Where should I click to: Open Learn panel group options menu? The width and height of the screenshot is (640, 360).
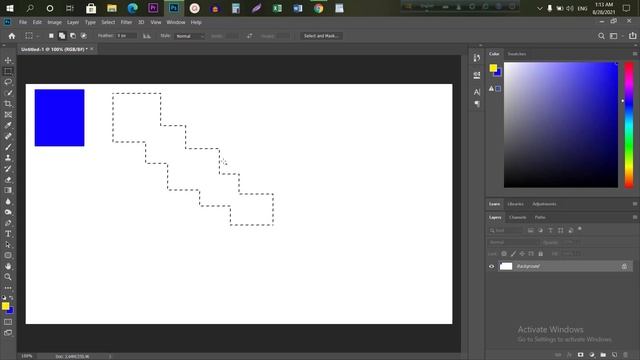click(635, 204)
